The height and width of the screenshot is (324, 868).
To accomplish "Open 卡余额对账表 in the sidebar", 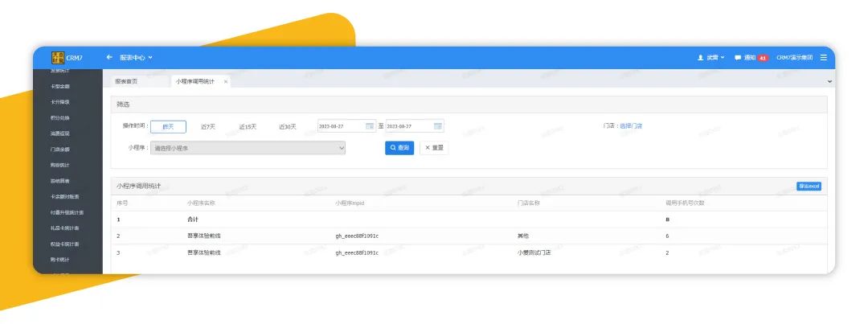I will 65,197.
